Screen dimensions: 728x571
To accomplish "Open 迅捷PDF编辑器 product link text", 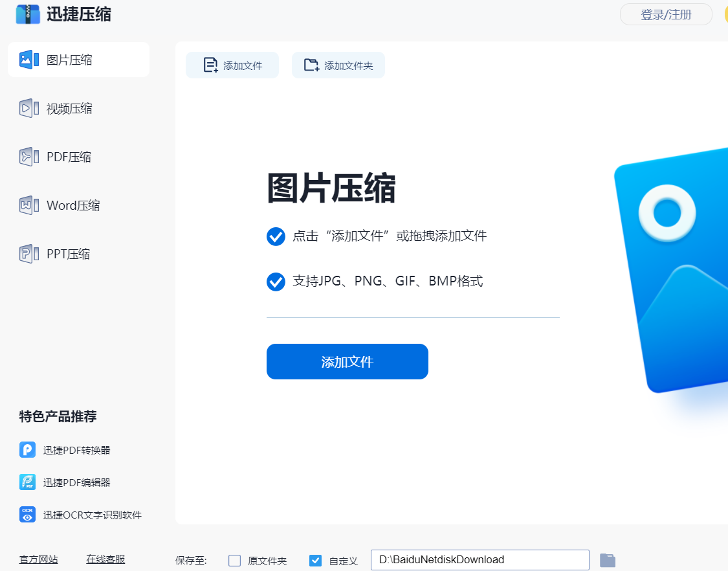I will click(x=76, y=483).
